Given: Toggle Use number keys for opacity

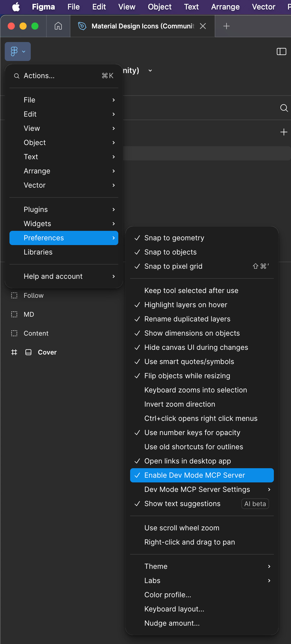Looking at the screenshot, I should 202,433.
